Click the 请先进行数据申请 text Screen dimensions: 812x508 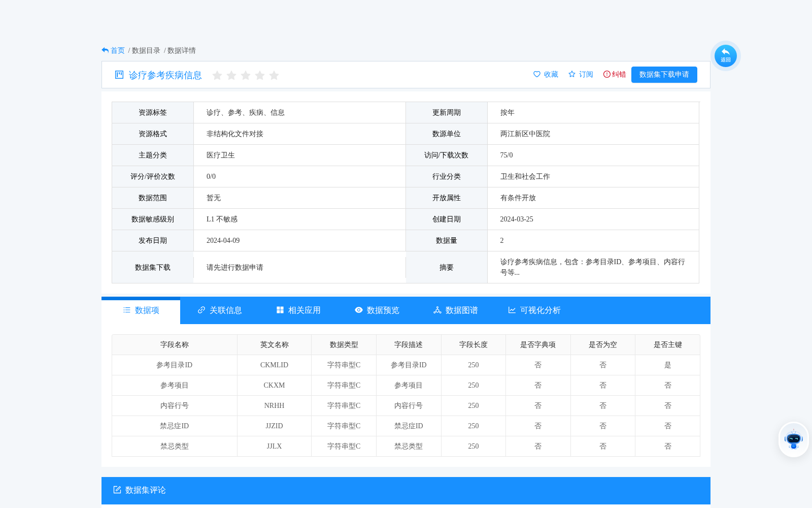234,268
